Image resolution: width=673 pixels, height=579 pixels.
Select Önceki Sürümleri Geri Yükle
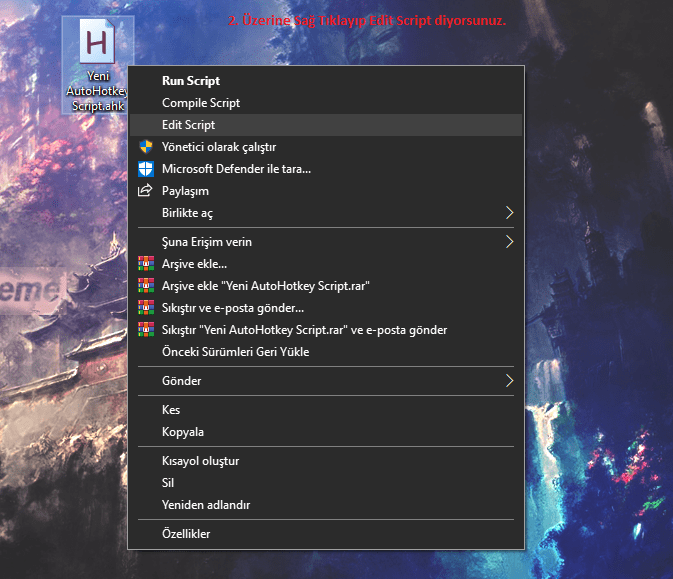326,352
